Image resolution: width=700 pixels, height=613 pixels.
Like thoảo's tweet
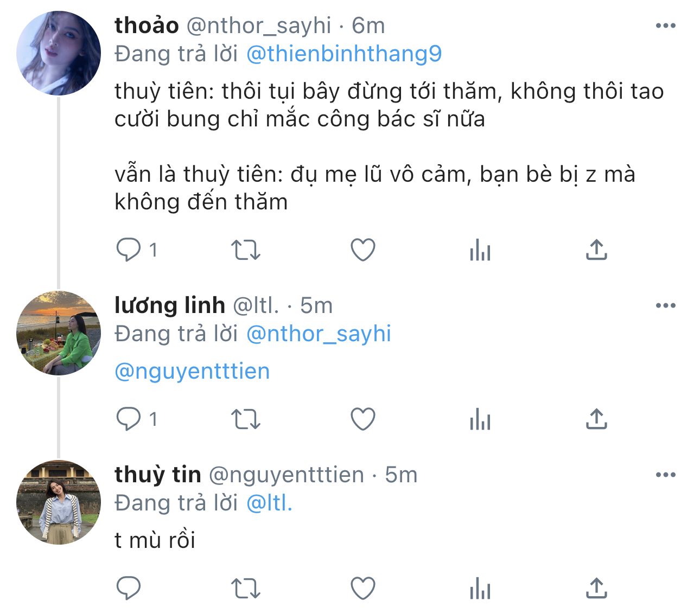pyautogui.click(x=363, y=250)
